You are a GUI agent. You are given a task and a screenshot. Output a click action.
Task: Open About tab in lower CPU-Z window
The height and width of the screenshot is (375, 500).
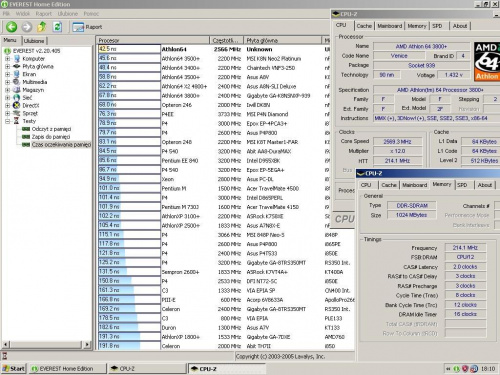[x=485, y=185]
